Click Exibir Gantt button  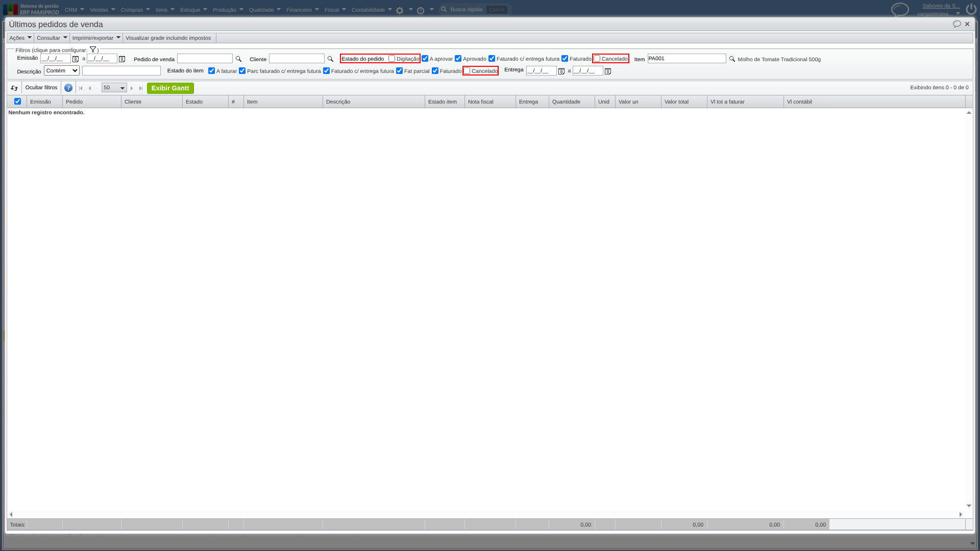point(170,88)
